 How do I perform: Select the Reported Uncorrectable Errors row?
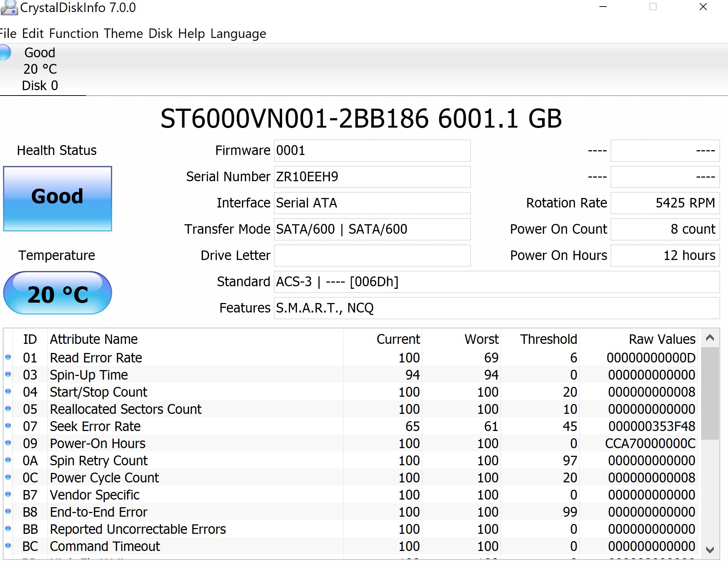pos(351,529)
